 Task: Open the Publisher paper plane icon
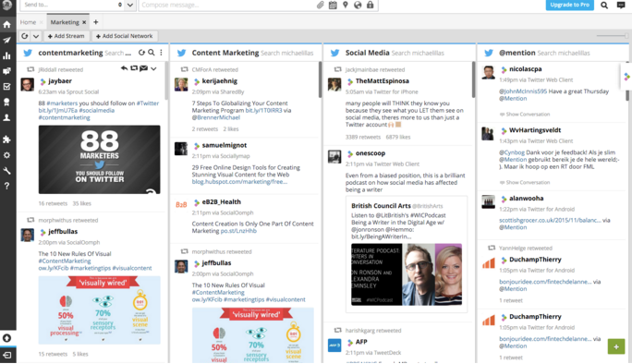[x=6, y=40]
